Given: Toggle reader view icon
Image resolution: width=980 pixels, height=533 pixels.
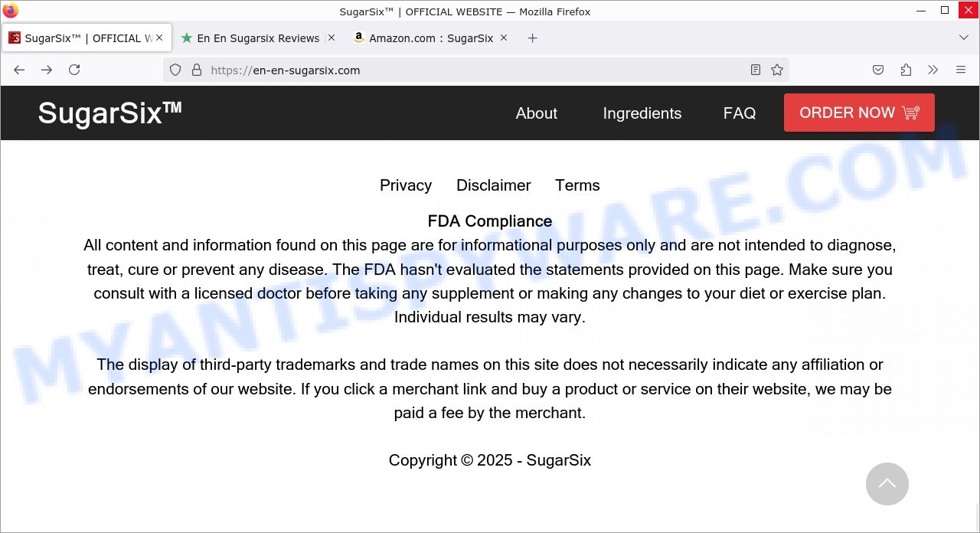Looking at the screenshot, I should click(756, 70).
